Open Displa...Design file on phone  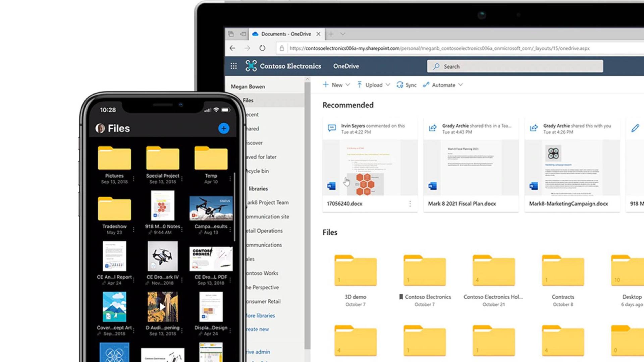click(x=211, y=307)
